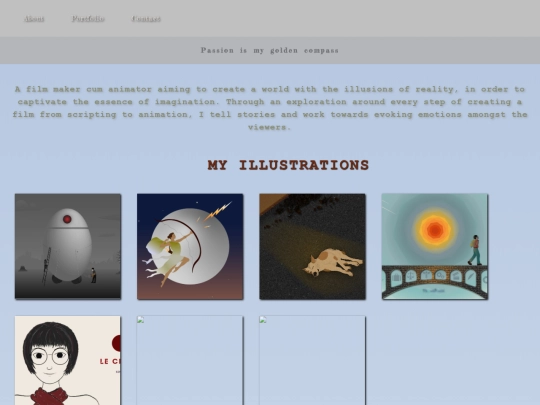Open the grey egg-shaped robot illustration
540x405 pixels.
68,247
